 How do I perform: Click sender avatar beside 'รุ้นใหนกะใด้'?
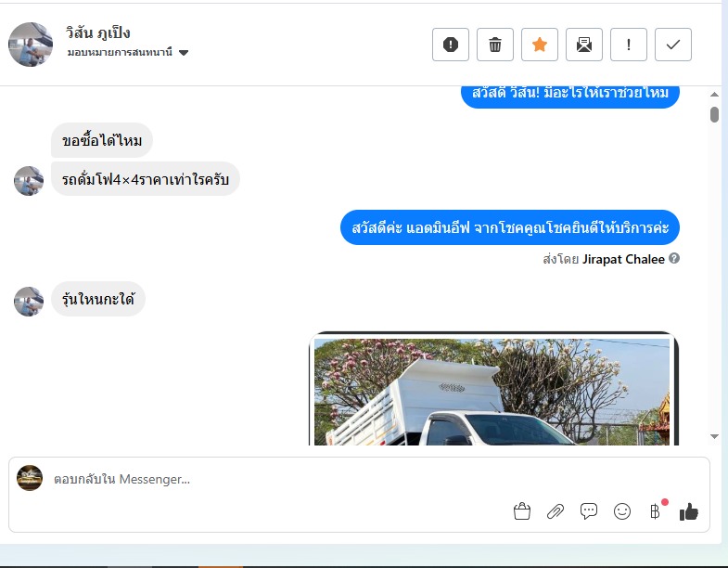coord(29,302)
